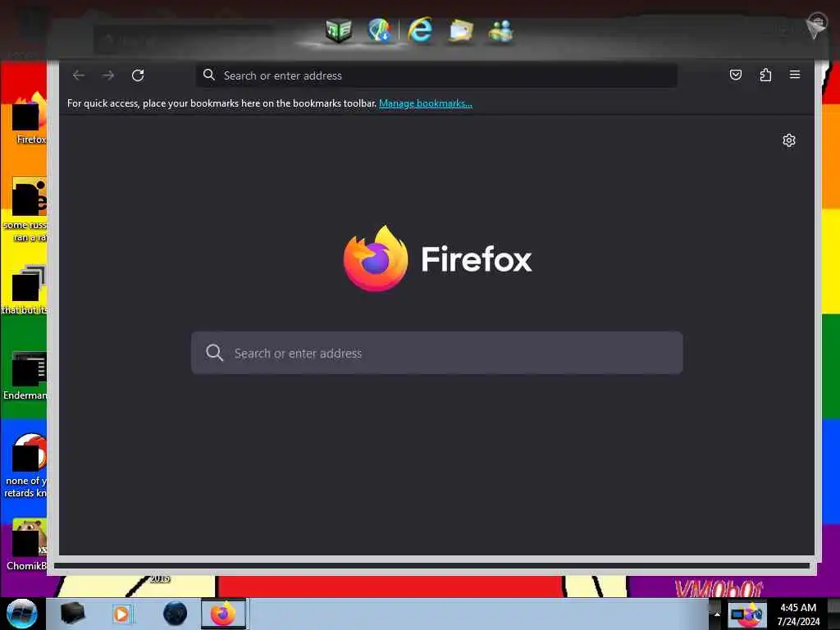Open the Windows Start orb
This screenshot has height=630, width=840.
click(22, 614)
